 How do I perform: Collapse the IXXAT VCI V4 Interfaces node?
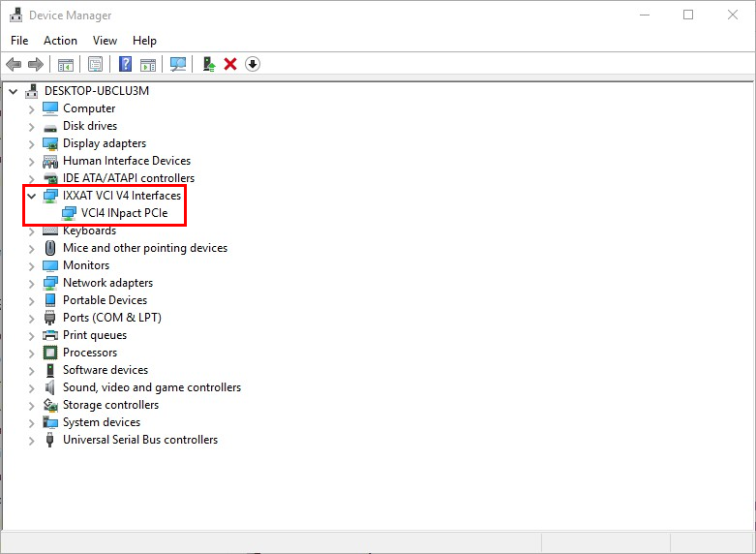[x=32, y=196]
